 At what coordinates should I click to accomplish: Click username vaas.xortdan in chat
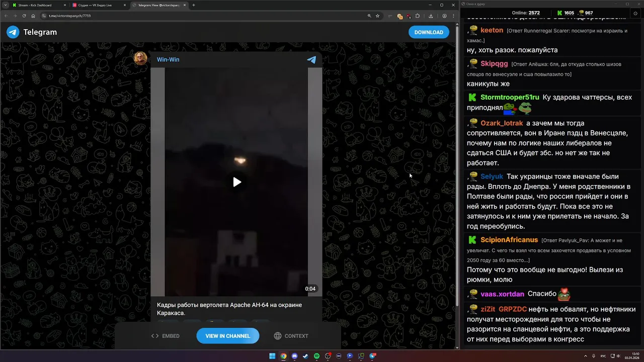tap(502, 294)
